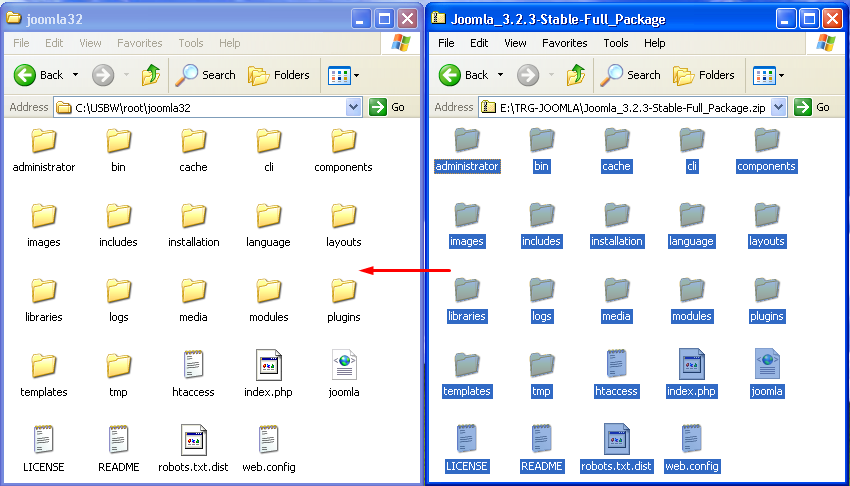
Task: Click Search button in joomla32 window
Action: click(x=205, y=75)
